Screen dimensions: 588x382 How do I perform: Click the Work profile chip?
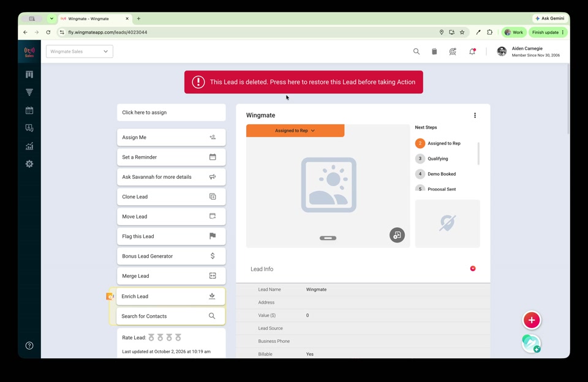pos(514,32)
